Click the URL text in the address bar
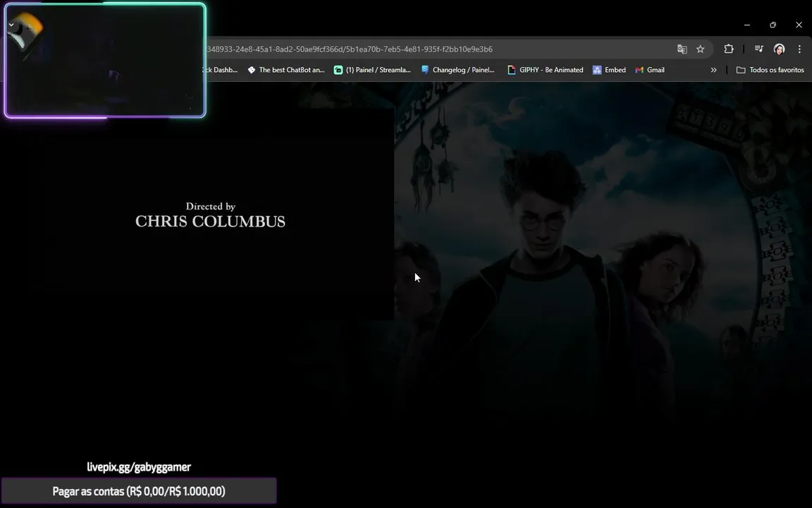 pyautogui.click(x=350, y=49)
